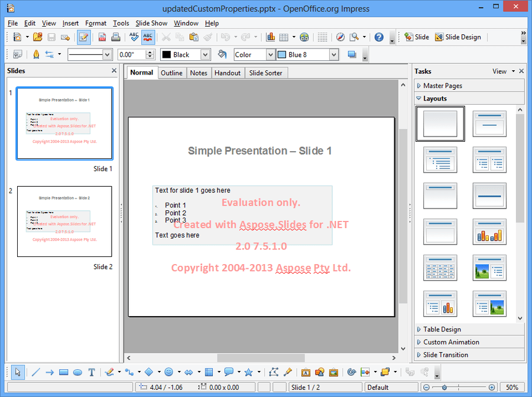Screen dimensions: 532x397
Task: Insert a Table icon
Action: pyautogui.click(x=284, y=37)
